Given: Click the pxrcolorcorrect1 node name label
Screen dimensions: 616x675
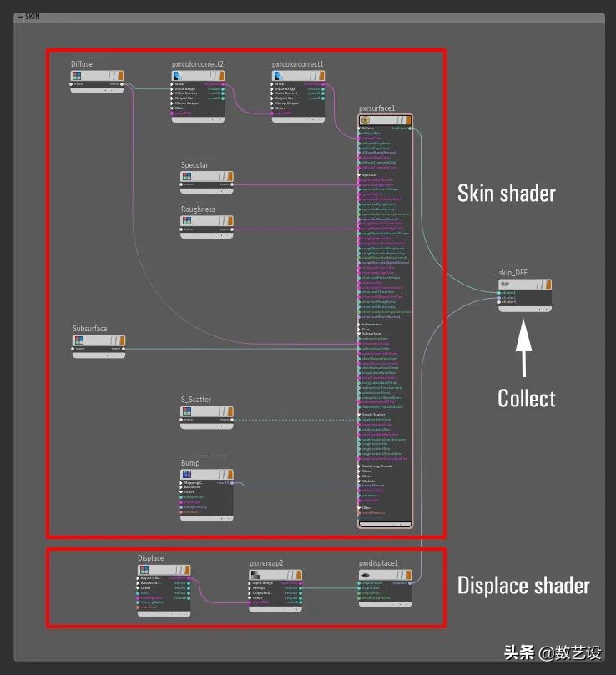Looking at the screenshot, I should pyautogui.click(x=298, y=64).
